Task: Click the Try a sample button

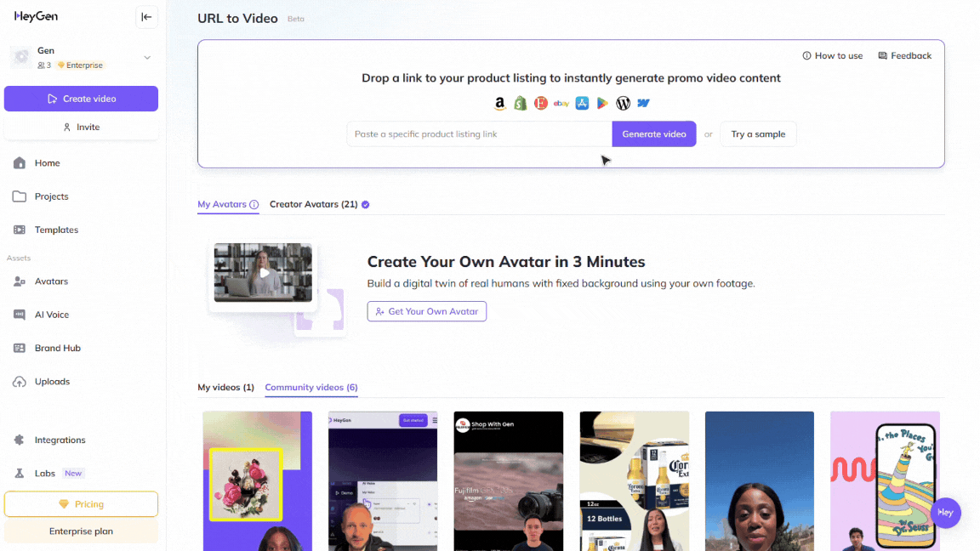Action: click(758, 134)
